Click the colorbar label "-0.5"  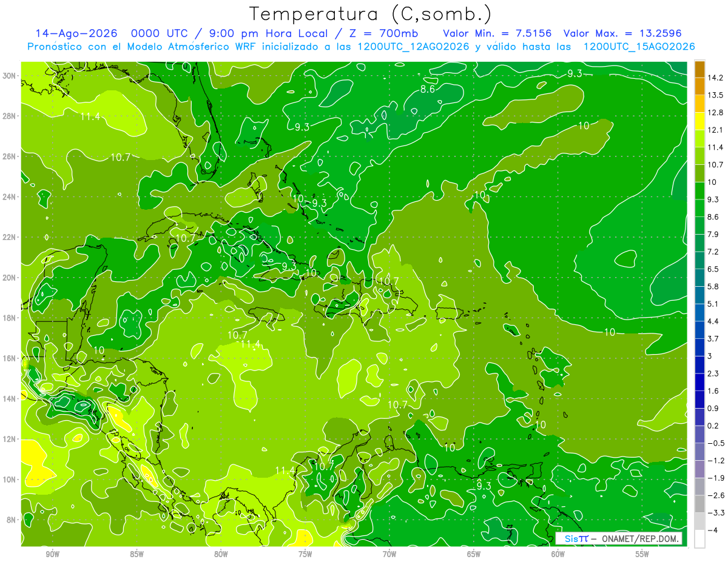716,443
